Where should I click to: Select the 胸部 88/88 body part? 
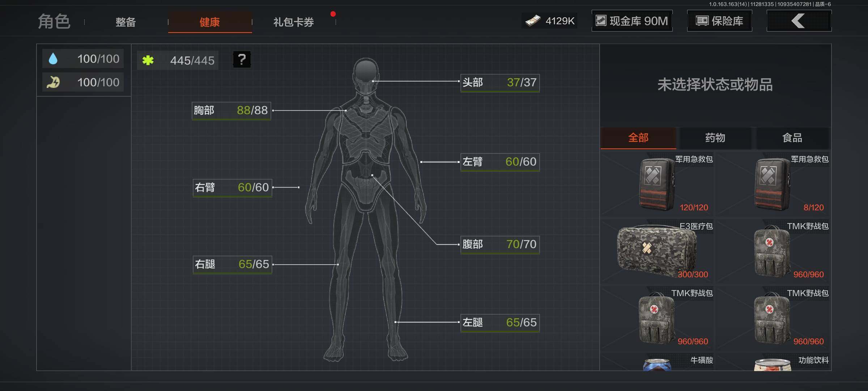(231, 110)
